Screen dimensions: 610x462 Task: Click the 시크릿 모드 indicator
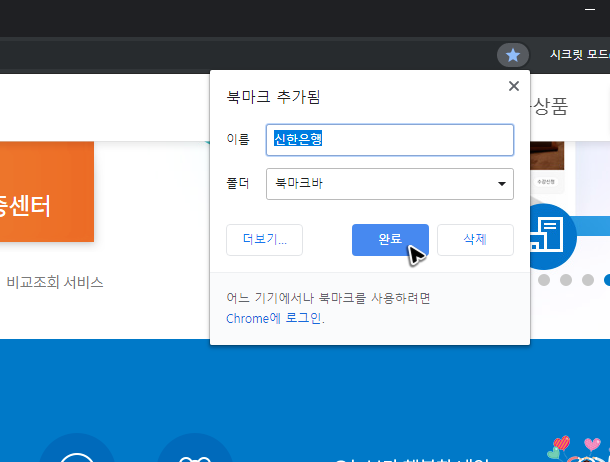point(579,54)
